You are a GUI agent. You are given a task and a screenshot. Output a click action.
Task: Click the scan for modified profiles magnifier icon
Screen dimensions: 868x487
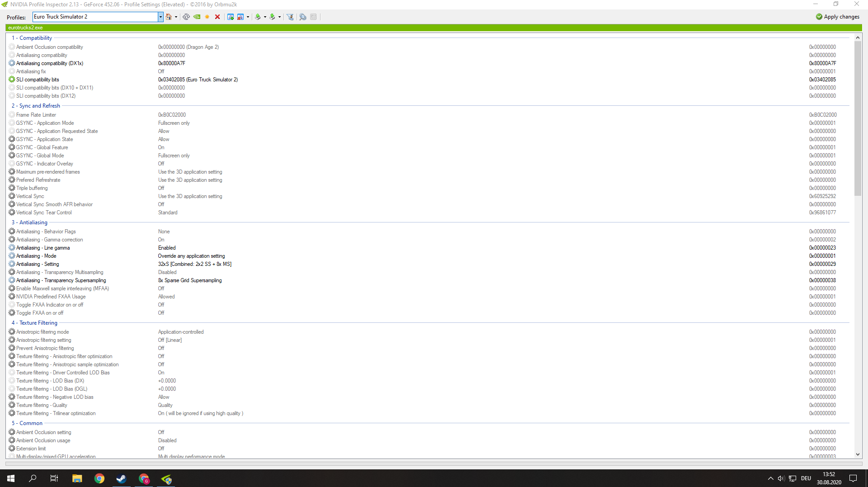coord(303,17)
